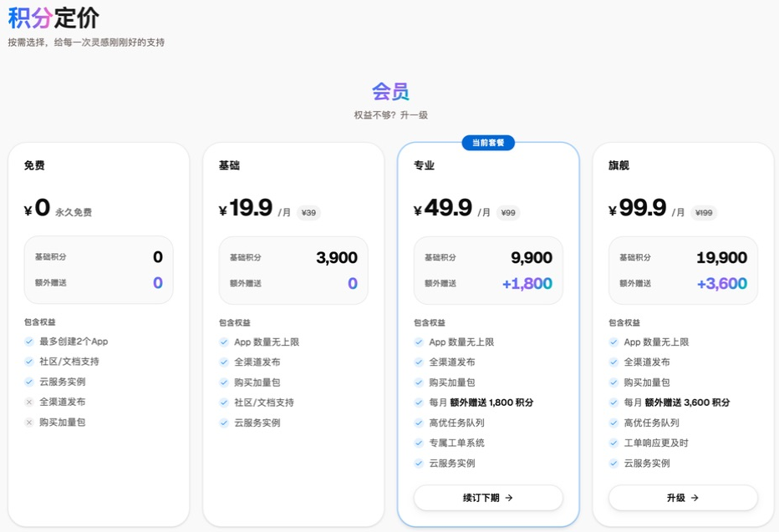Click the 当前套餐 badge

coord(488,143)
